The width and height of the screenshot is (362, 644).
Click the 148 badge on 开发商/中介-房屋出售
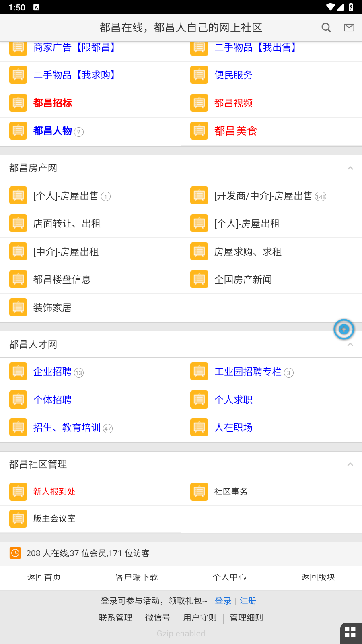(x=320, y=197)
